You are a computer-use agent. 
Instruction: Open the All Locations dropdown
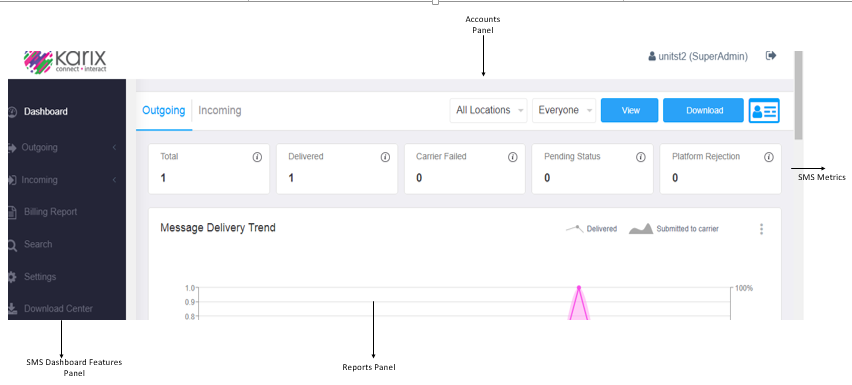tap(488, 110)
